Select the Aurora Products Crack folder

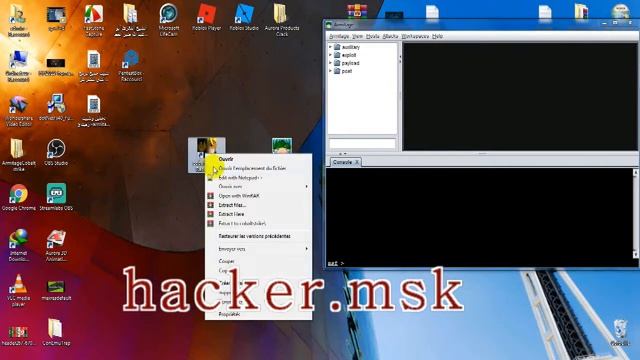(x=282, y=20)
